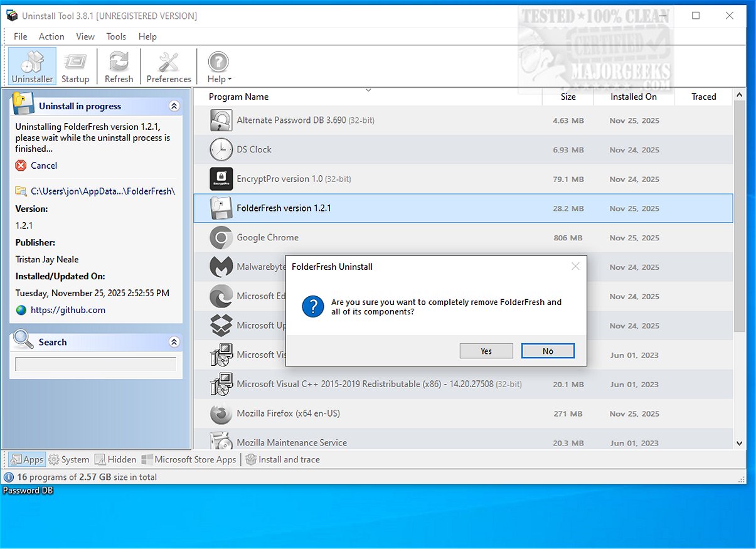
Task: Select Microsoft Visual C++ 2015-2019 Redistributable (x86)
Action: (x=463, y=384)
